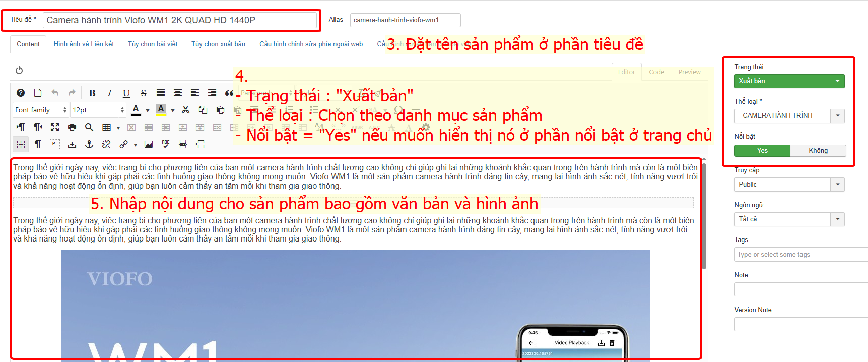Screen dimensions: 868x362
Task: Insert an anchor with the anchor icon
Action: (x=89, y=144)
